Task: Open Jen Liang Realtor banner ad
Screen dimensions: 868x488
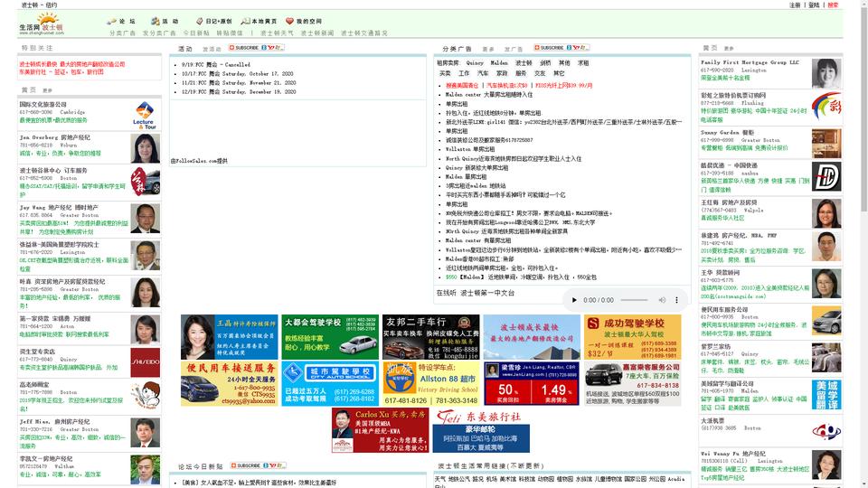Action: pyautogui.click(x=532, y=383)
